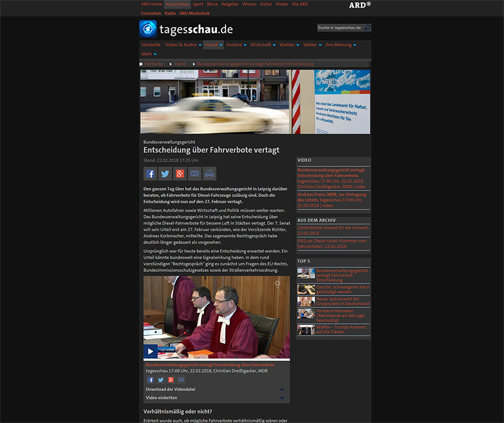504x423 pixels.
Task: Share article on Google+ large icon
Action: point(180,174)
